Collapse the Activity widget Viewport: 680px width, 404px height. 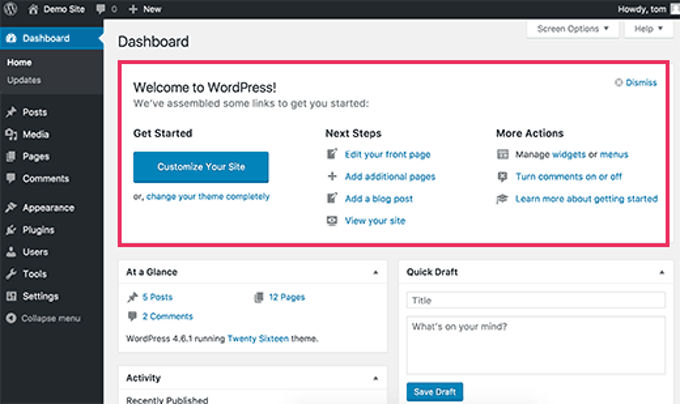pyautogui.click(x=376, y=378)
